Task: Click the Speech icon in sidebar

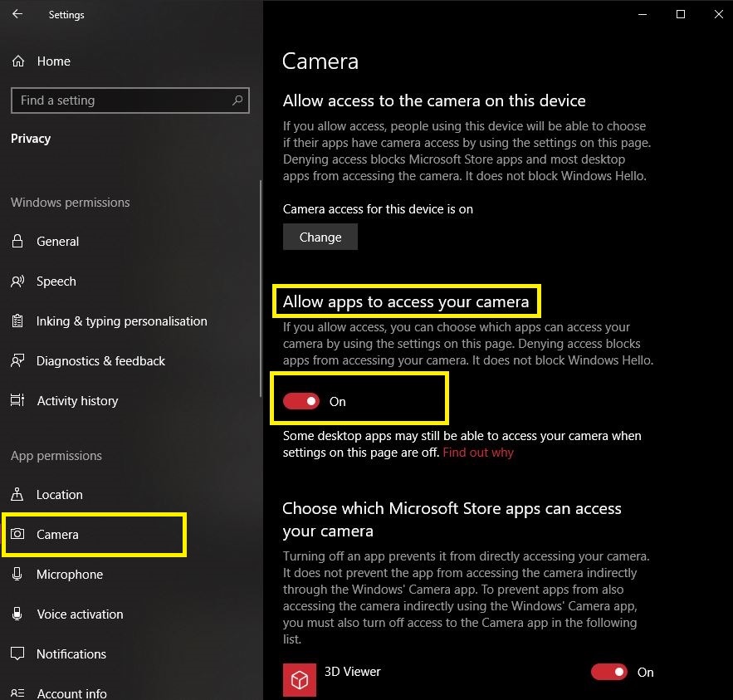Action: (17, 281)
